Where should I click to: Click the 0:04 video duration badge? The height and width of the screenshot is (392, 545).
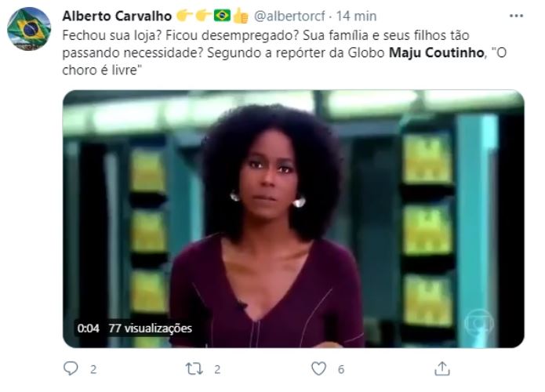(89, 328)
